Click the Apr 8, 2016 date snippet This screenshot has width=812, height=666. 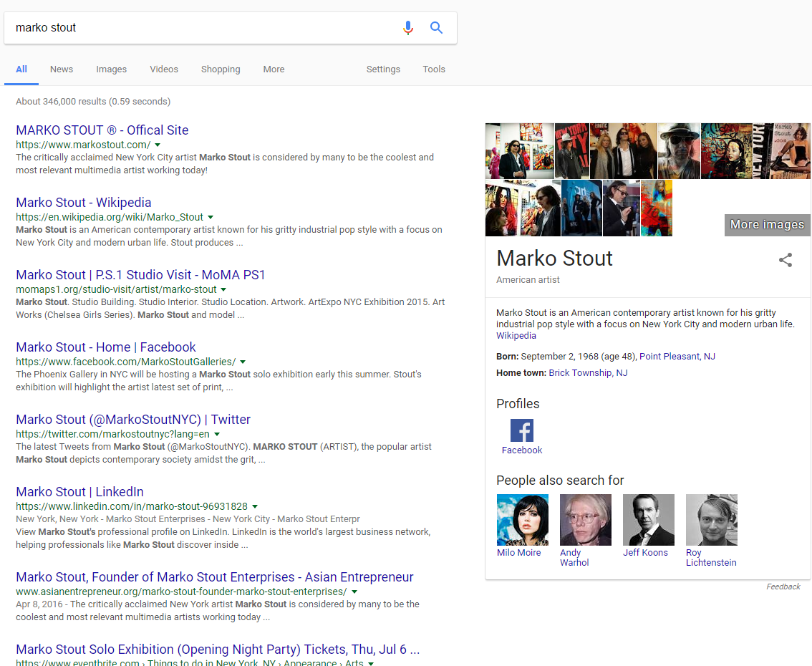(x=39, y=604)
